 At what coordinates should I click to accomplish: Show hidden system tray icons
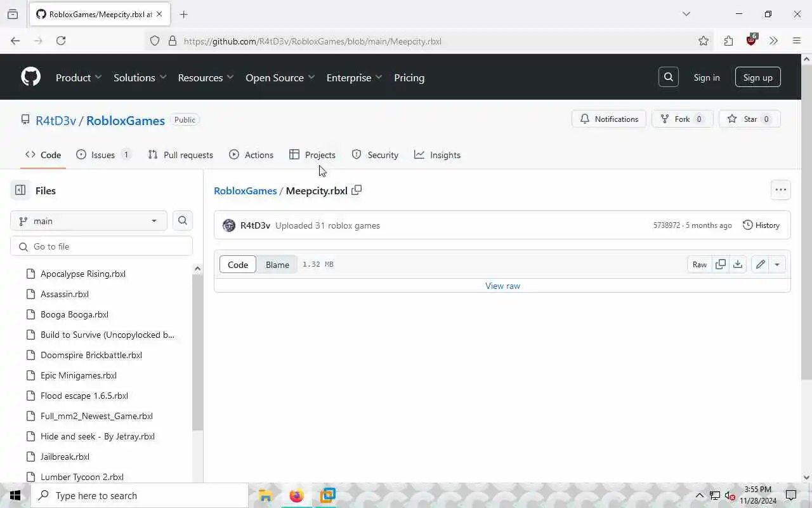pyautogui.click(x=700, y=495)
